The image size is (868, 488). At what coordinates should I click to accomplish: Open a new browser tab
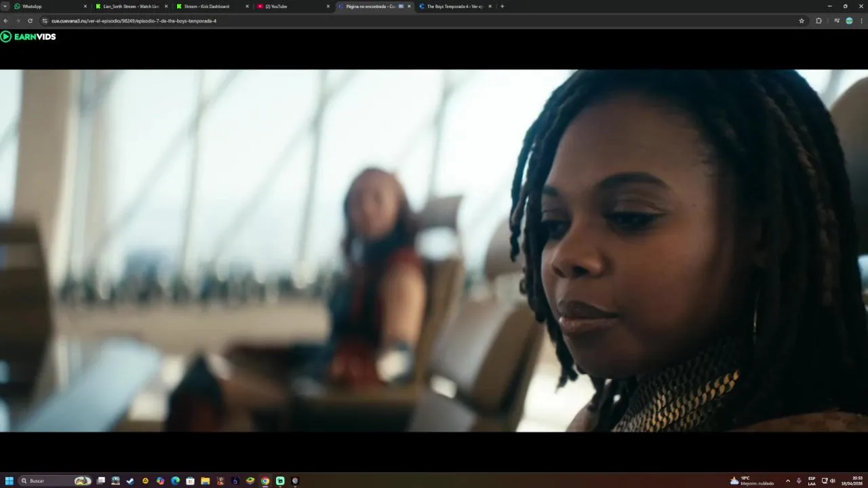tap(502, 6)
